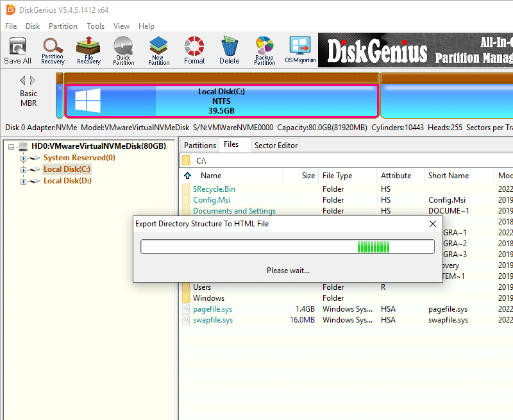Viewport: 513px width, 420px height.
Task: Click the Users folder icon
Action: tap(186, 287)
